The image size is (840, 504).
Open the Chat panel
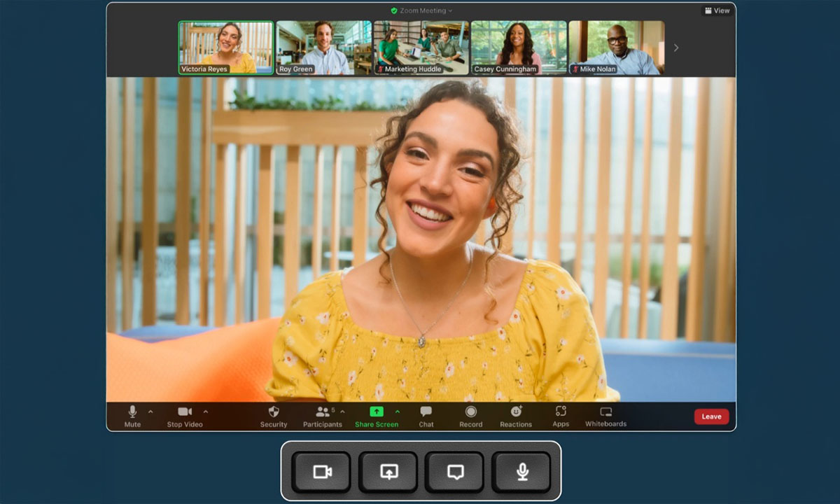click(426, 412)
